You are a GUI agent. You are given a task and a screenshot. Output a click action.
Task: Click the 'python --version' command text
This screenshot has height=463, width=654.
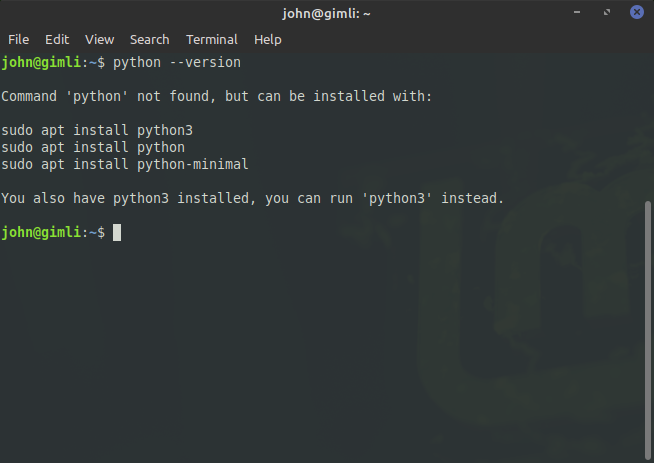177,63
